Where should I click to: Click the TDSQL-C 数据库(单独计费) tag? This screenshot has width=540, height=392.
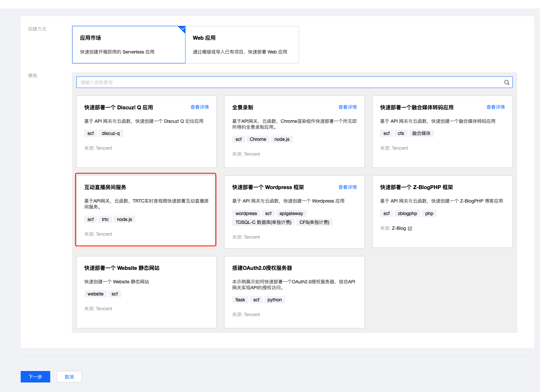tap(263, 222)
